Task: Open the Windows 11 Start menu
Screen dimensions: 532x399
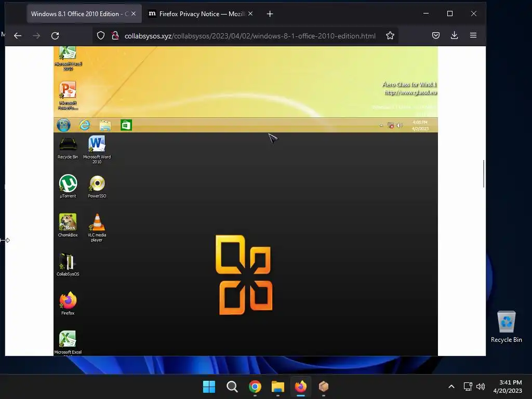Action: [x=209, y=387]
